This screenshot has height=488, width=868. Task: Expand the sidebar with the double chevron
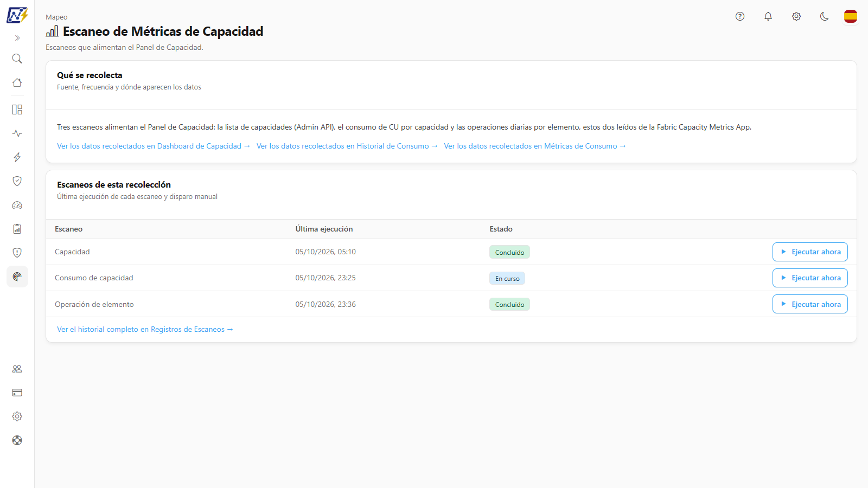[17, 38]
